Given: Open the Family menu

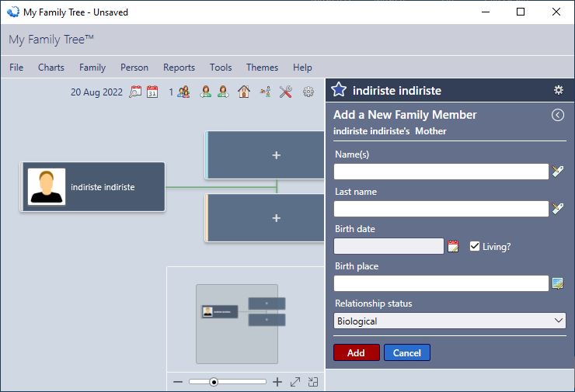Looking at the screenshot, I should (x=92, y=68).
